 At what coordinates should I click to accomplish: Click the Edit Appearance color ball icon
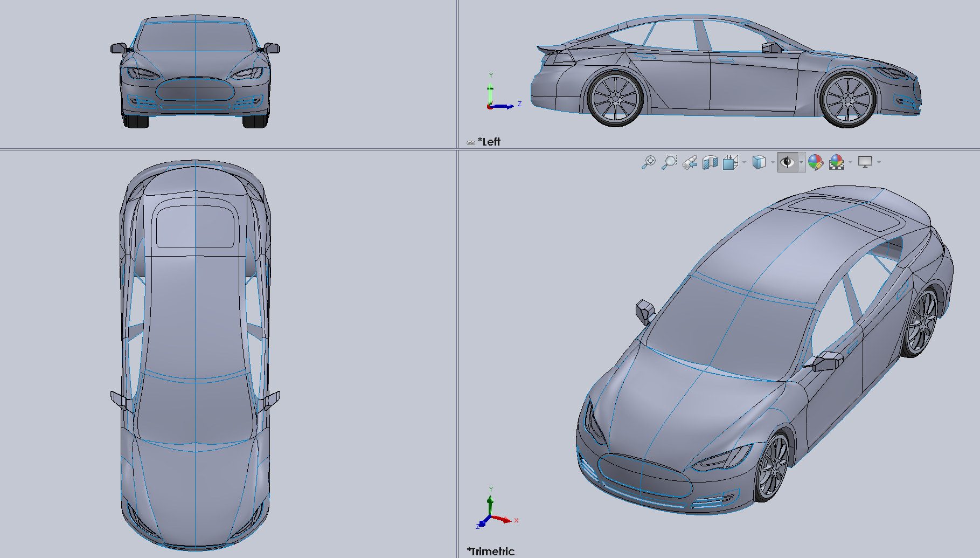pyautogui.click(x=816, y=162)
